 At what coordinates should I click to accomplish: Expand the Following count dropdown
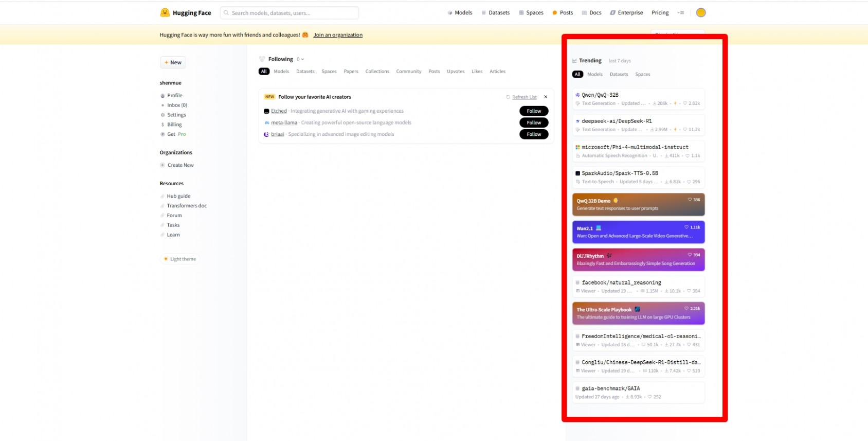coord(300,59)
